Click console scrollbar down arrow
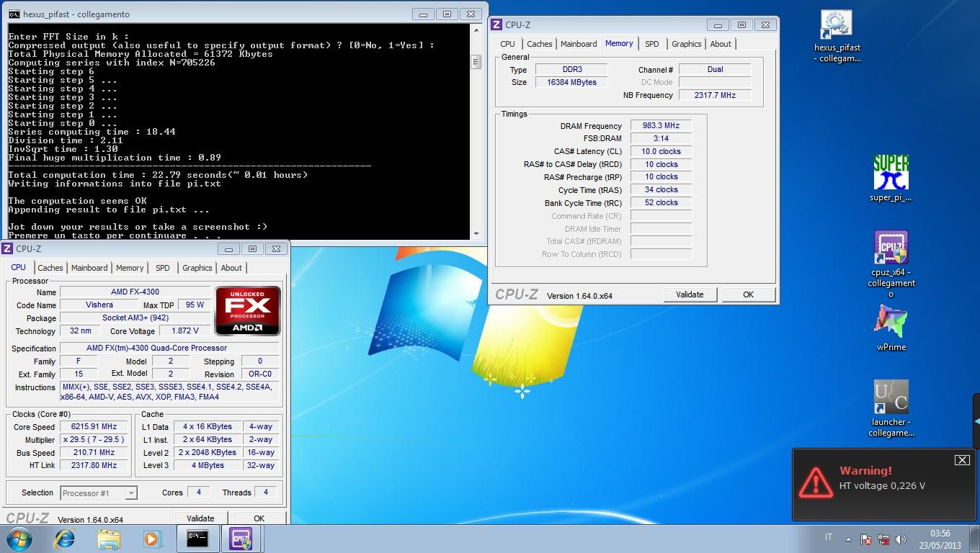980x553 pixels. click(476, 233)
